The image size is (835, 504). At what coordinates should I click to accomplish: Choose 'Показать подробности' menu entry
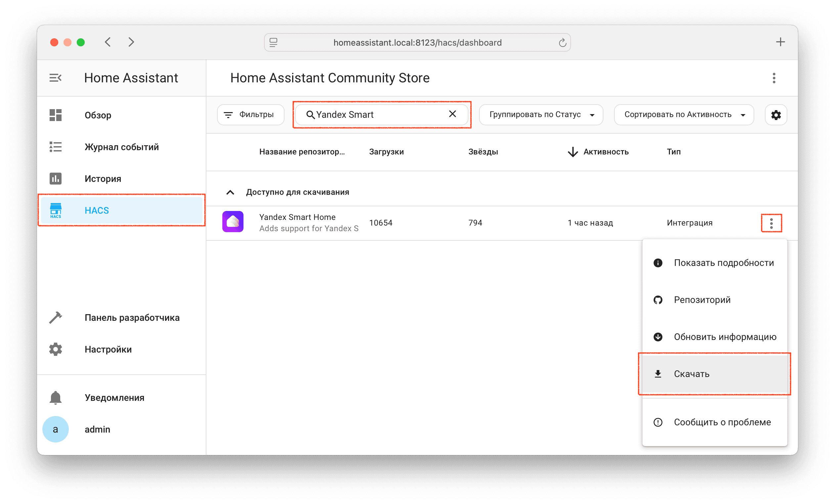(x=723, y=263)
